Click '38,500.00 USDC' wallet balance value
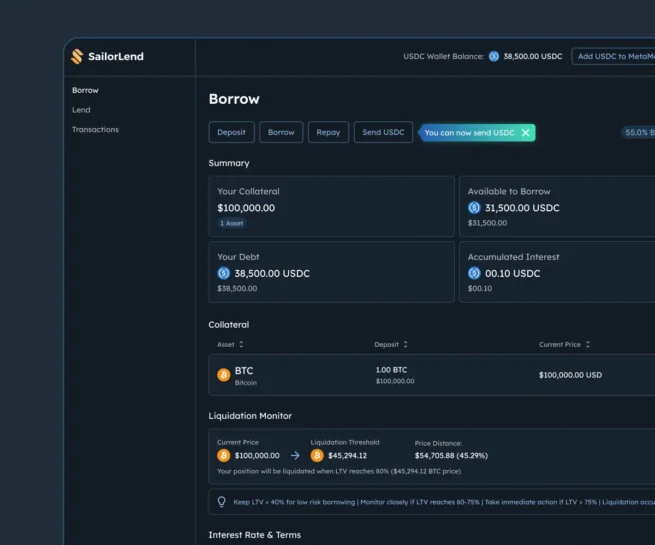The height and width of the screenshot is (545, 655). (533, 56)
